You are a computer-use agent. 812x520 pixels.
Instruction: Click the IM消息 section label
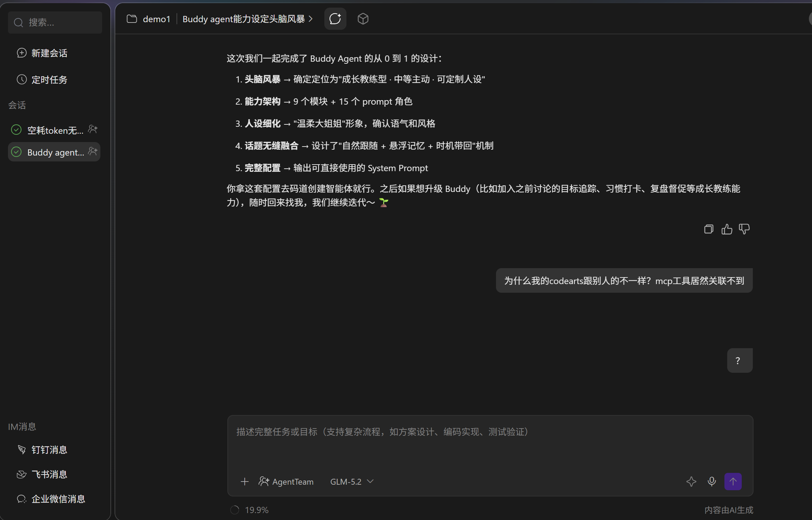pos(22,426)
